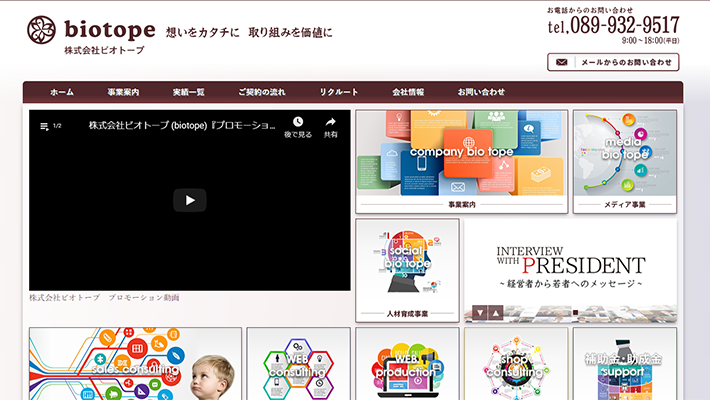Open the shop consulting banner
This screenshot has width=710, height=400.
(x=516, y=364)
